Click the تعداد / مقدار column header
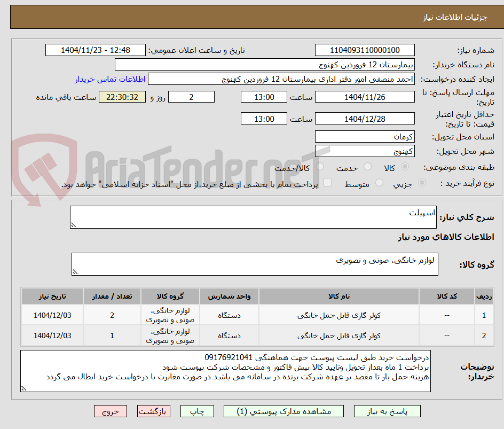This screenshot has height=429, width=504. (x=112, y=296)
